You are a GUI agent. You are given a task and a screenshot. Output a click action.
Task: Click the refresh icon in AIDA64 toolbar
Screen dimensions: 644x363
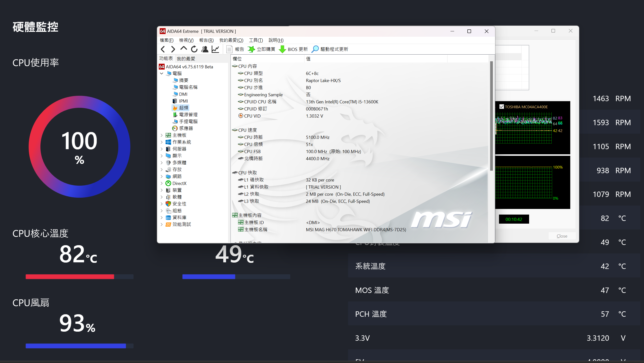194,49
